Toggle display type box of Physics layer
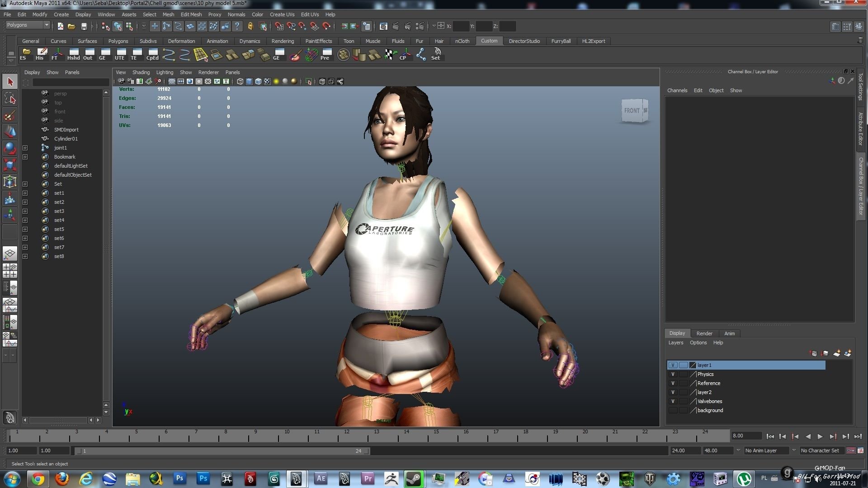 pyautogui.click(x=683, y=374)
